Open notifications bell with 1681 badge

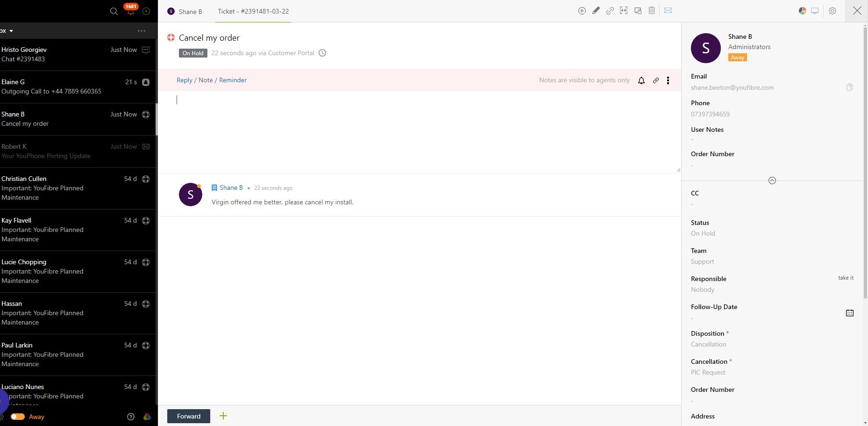(131, 11)
